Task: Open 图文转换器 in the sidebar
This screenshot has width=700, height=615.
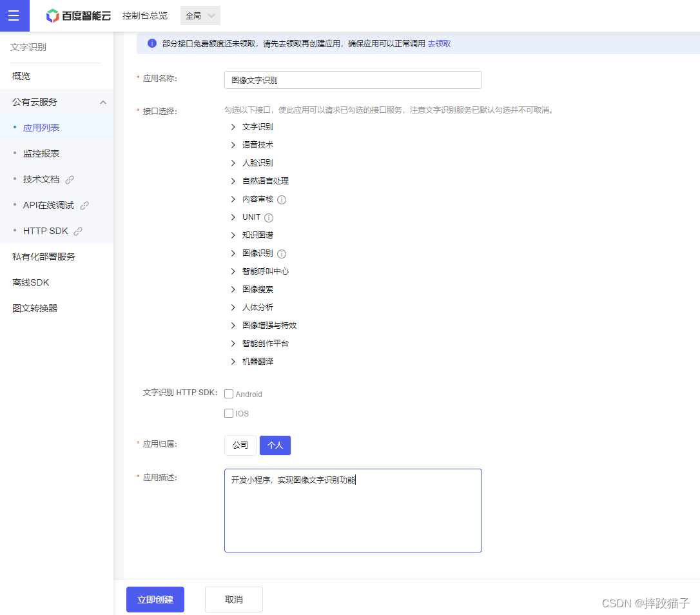Action: coord(35,309)
